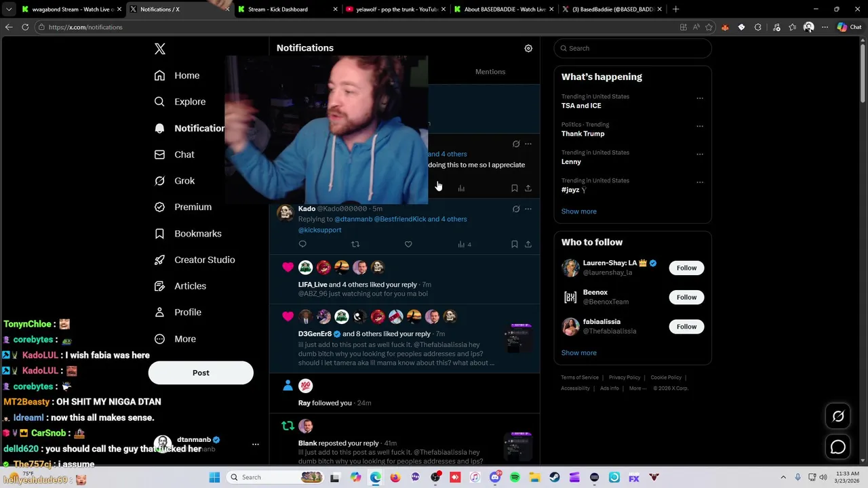Open floating messages chat button

pyautogui.click(x=838, y=447)
